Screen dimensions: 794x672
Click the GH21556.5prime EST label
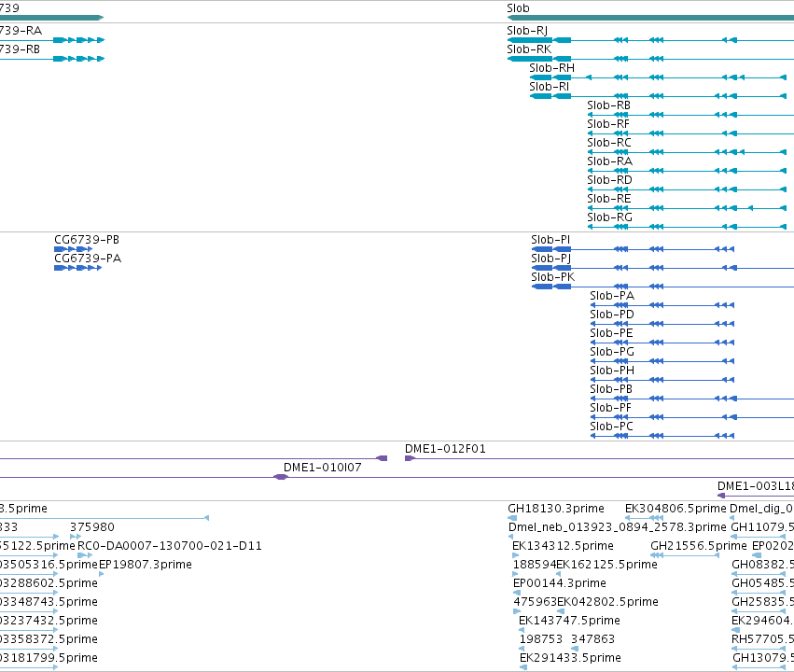[x=698, y=546]
